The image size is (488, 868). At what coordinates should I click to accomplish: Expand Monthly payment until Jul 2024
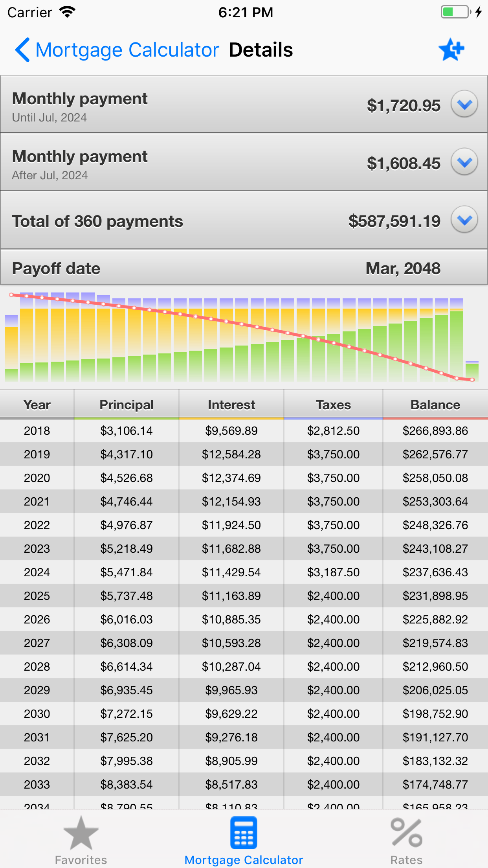pyautogui.click(x=464, y=104)
